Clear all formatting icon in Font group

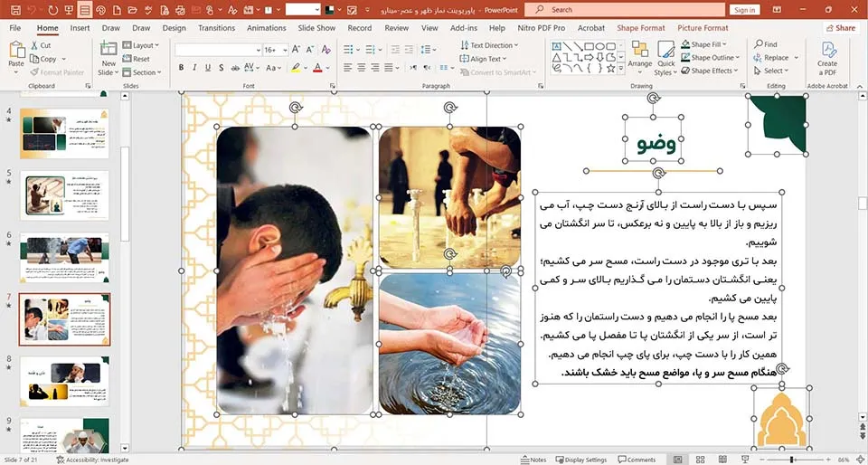pyautogui.click(x=326, y=50)
